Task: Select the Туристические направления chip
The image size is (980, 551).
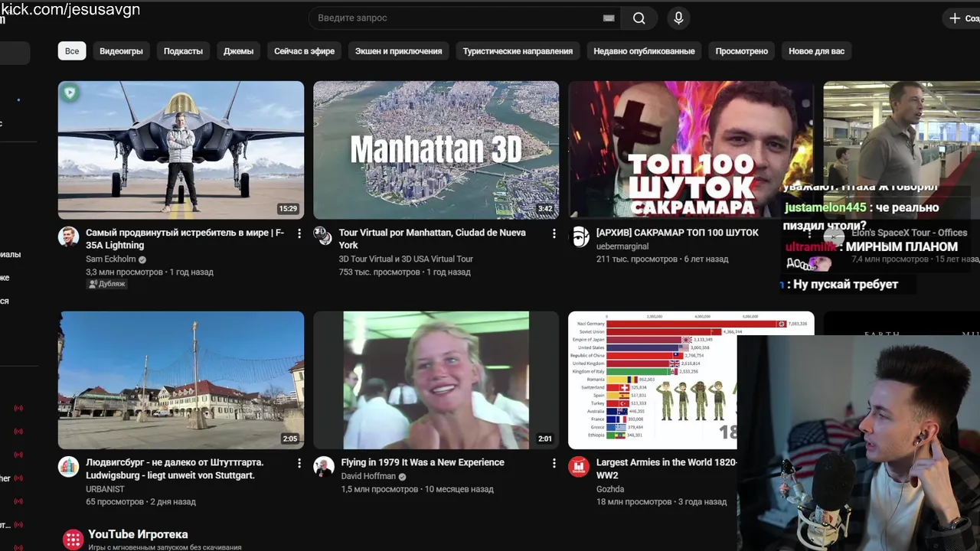Action: click(x=518, y=51)
